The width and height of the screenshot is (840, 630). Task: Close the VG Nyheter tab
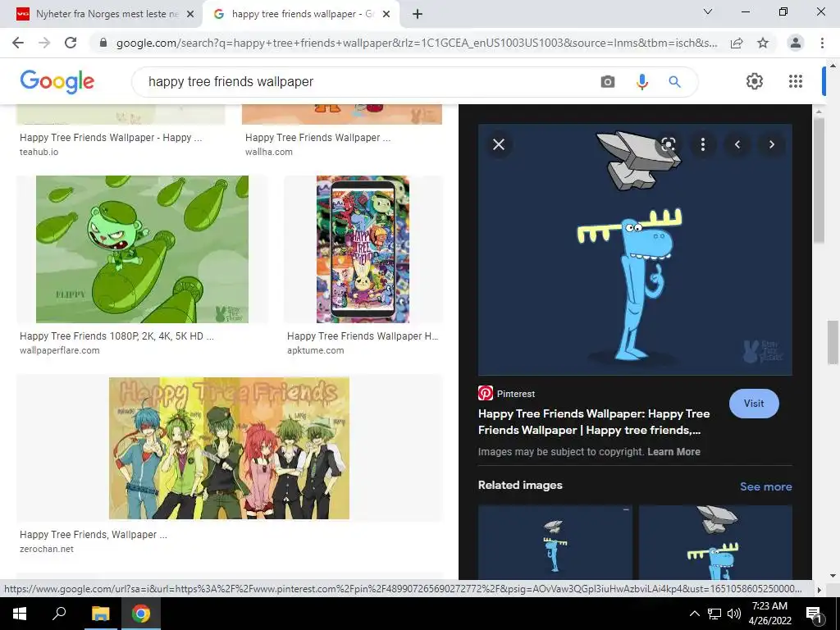(x=190, y=14)
